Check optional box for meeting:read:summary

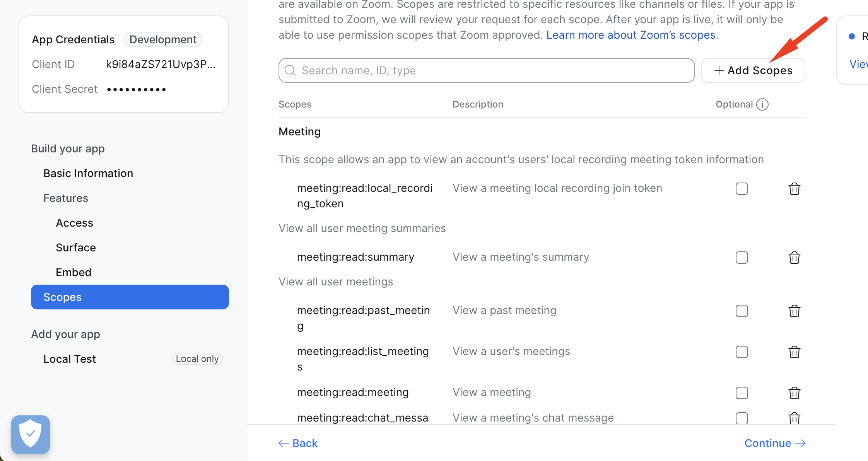click(742, 258)
